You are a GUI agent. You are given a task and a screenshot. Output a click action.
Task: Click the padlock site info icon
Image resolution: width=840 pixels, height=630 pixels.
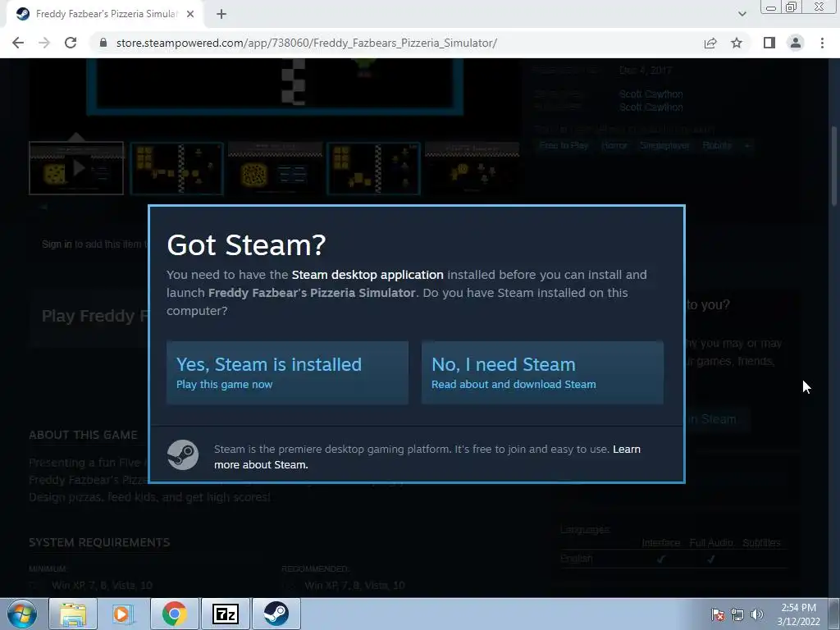[103, 43]
